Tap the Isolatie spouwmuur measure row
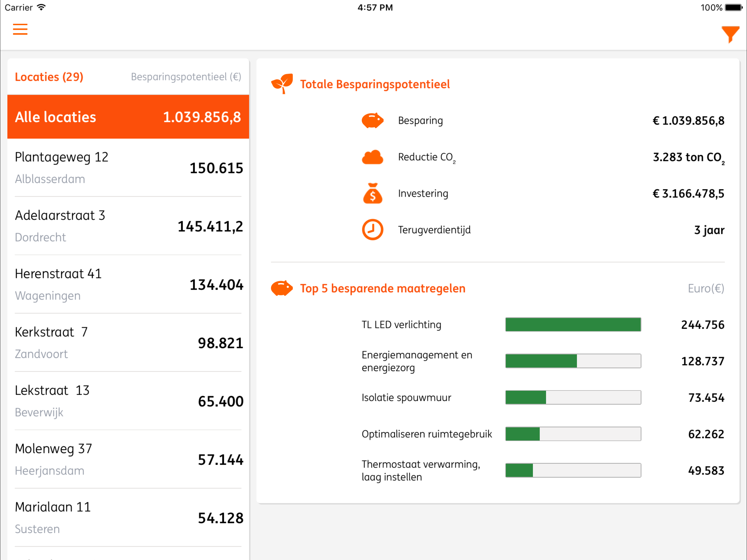 542,398
